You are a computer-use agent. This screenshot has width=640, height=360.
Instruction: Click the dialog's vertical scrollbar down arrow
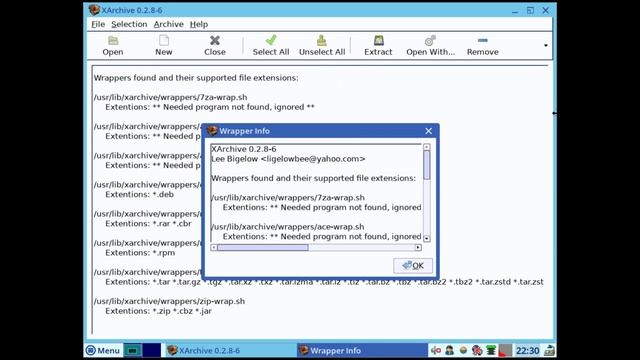click(x=427, y=238)
